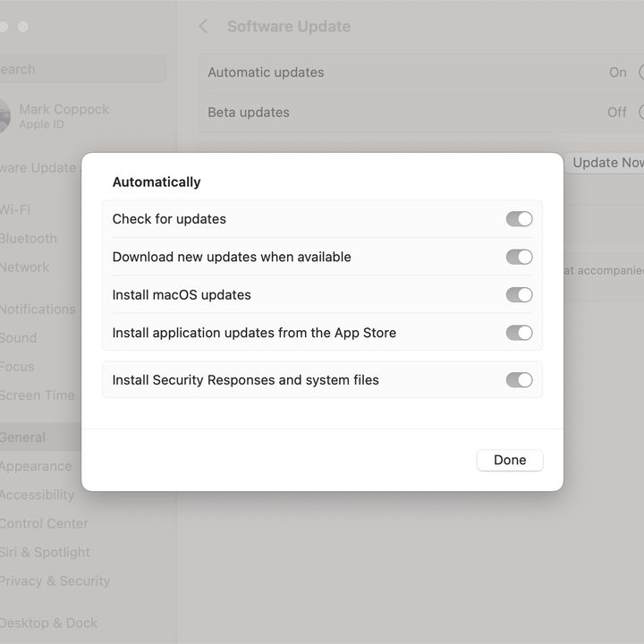Image resolution: width=644 pixels, height=644 pixels.
Task: Click the zoom window button
Action: [x=23, y=27]
